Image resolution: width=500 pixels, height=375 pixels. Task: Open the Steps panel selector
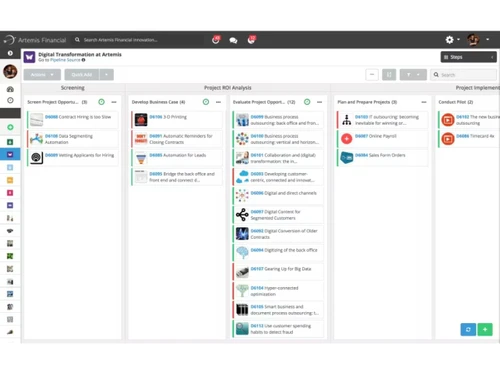[468, 57]
